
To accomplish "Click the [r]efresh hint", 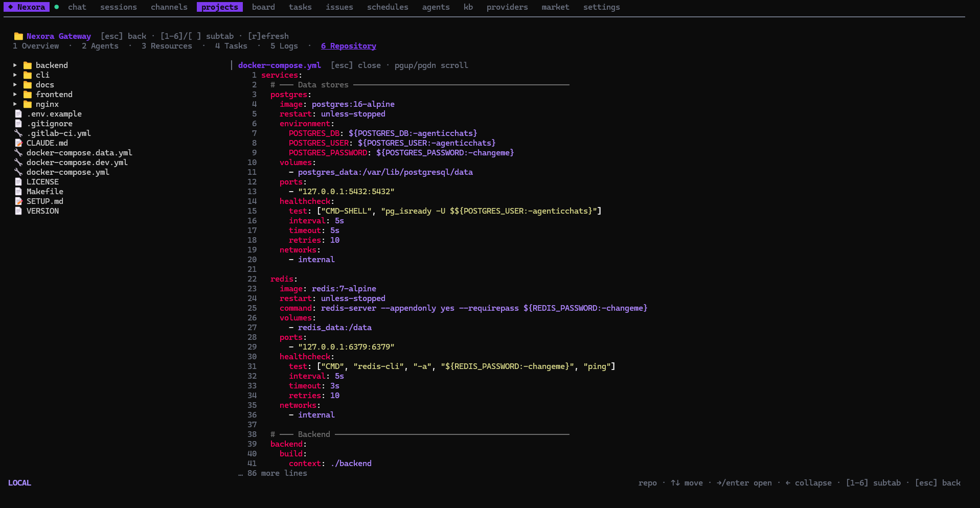I will (x=268, y=36).
